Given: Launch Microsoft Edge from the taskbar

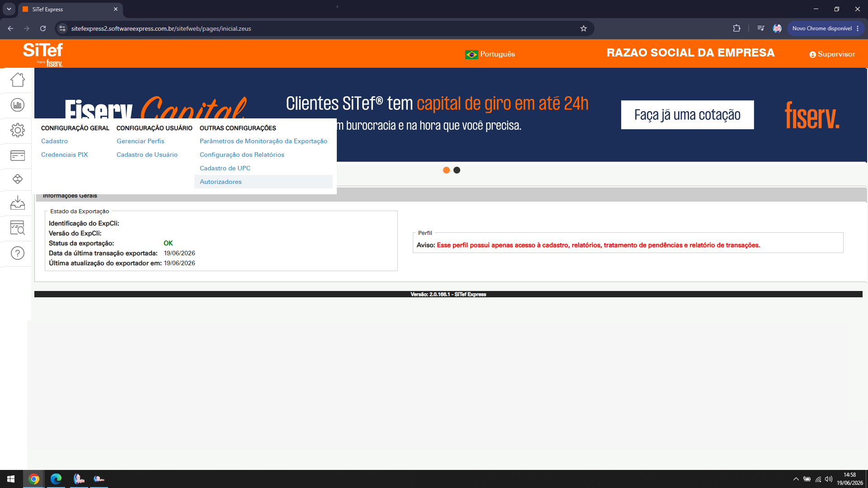Looking at the screenshot, I should pyautogui.click(x=56, y=479).
